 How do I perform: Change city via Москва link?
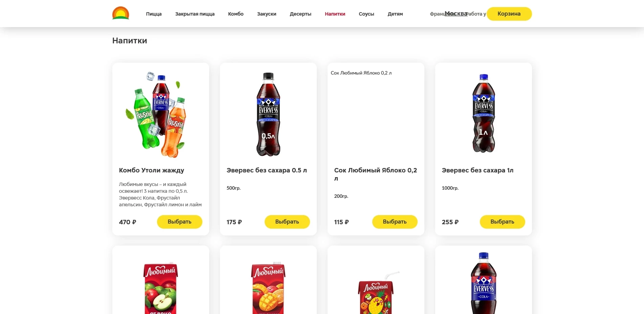click(x=456, y=14)
